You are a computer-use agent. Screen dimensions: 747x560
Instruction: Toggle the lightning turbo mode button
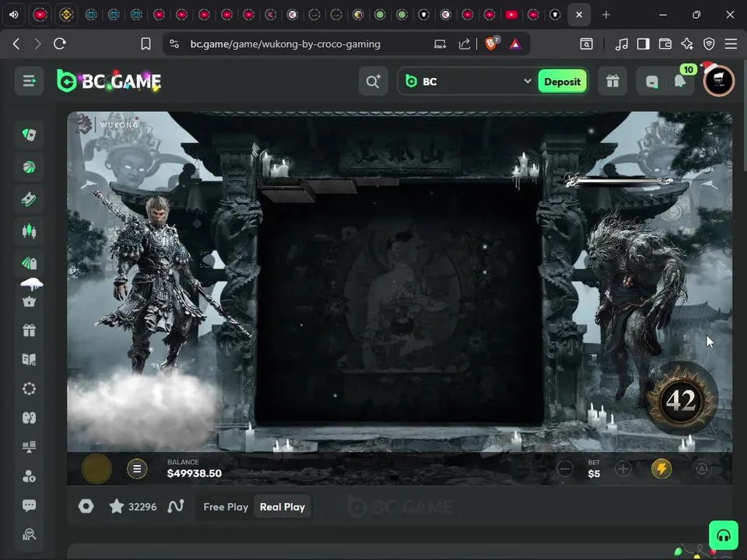(661, 469)
